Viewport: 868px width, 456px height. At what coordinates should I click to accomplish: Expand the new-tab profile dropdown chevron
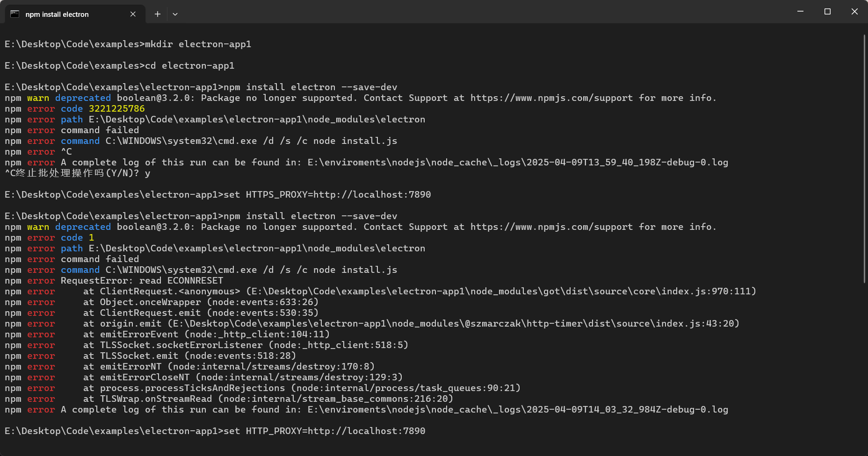coord(175,14)
